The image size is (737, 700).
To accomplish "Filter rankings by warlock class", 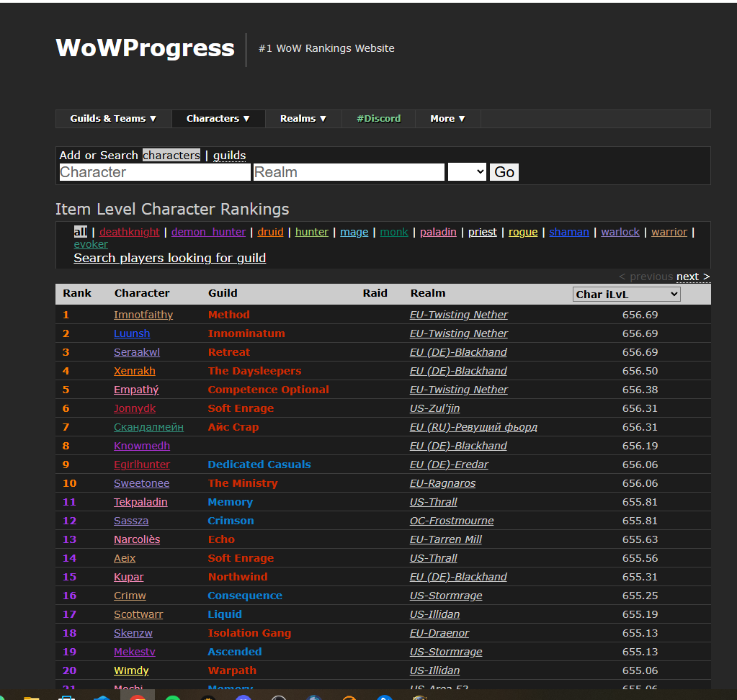I will [620, 232].
